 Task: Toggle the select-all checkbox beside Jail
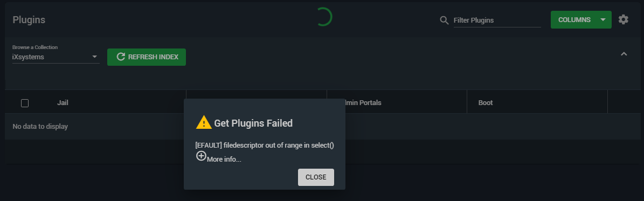25,103
